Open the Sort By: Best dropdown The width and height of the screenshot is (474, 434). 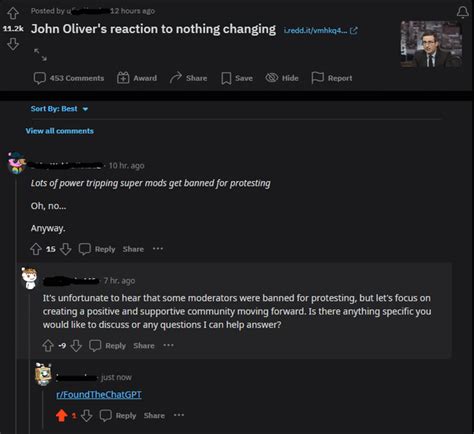pyautogui.click(x=59, y=109)
